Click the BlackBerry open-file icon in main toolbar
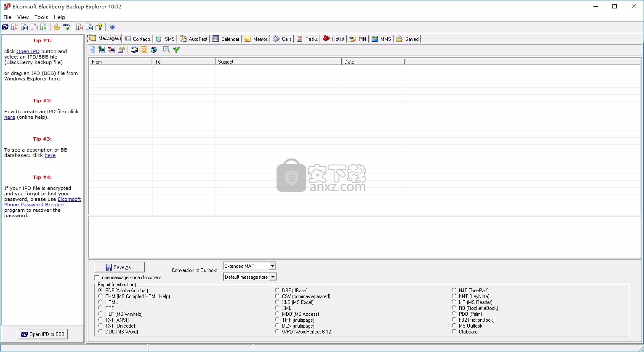 [5, 27]
